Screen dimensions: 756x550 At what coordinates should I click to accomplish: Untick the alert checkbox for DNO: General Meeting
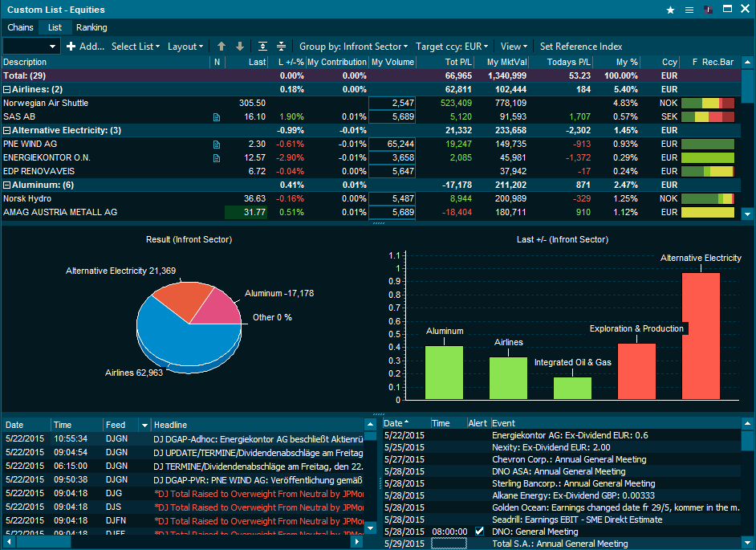click(479, 532)
